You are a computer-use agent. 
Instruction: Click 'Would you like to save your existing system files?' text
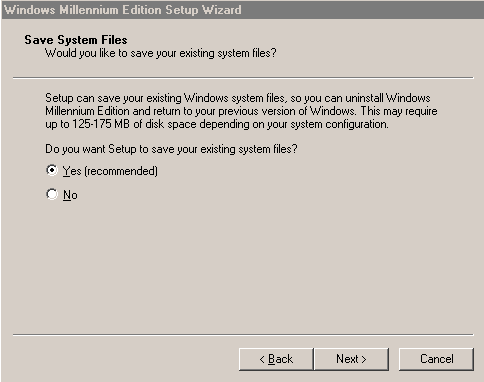pos(161,53)
